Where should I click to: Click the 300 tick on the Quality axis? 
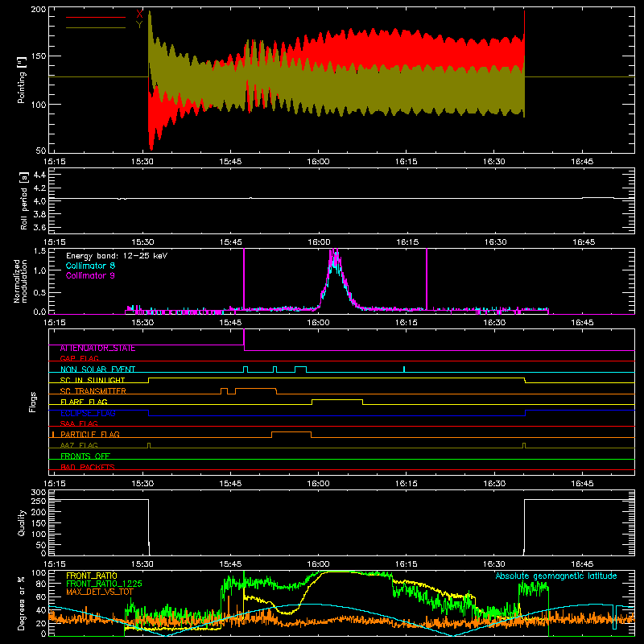39,493
